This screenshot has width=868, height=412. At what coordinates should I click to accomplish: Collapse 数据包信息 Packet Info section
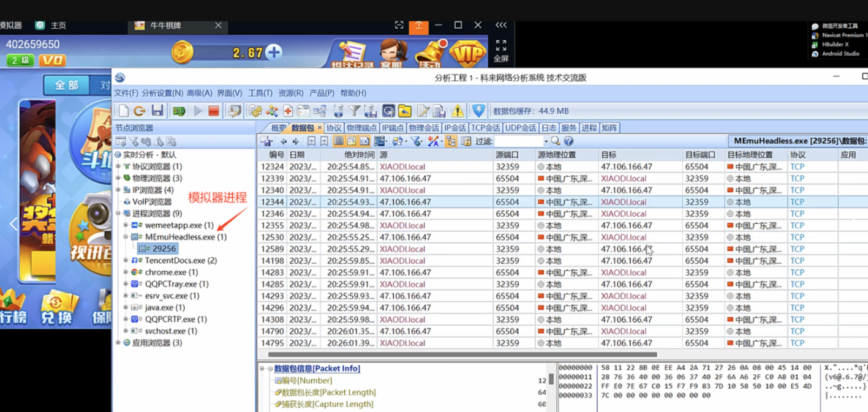262,369
